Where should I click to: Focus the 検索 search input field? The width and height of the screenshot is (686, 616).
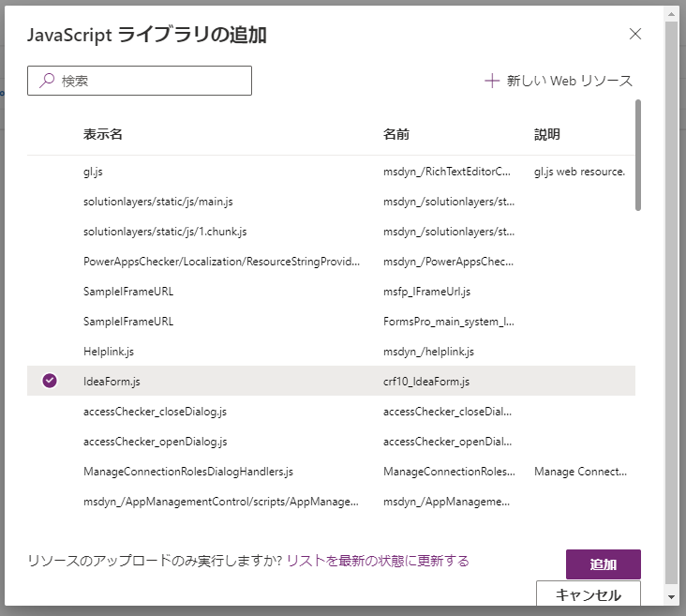click(x=140, y=81)
